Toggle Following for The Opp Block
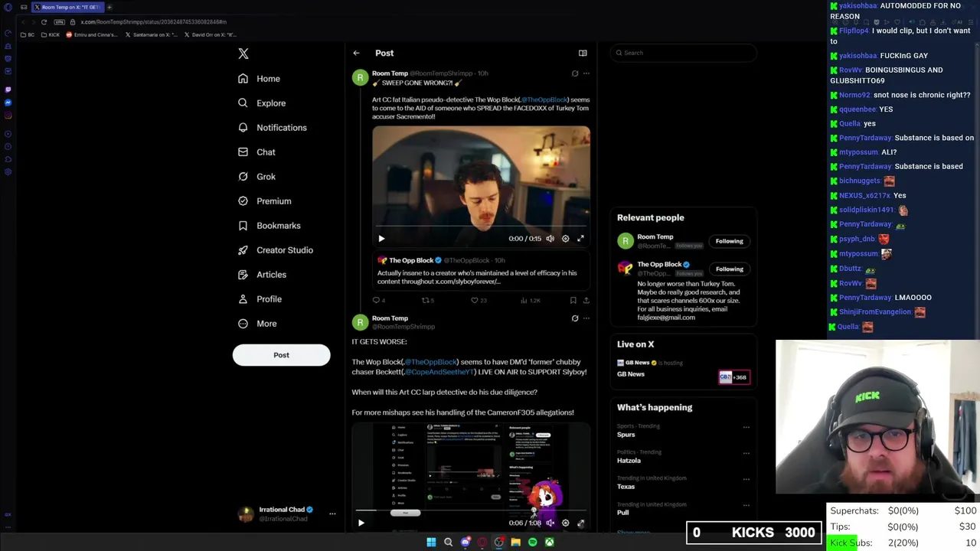Image resolution: width=980 pixels, height=551 pixels. (729, 269)
